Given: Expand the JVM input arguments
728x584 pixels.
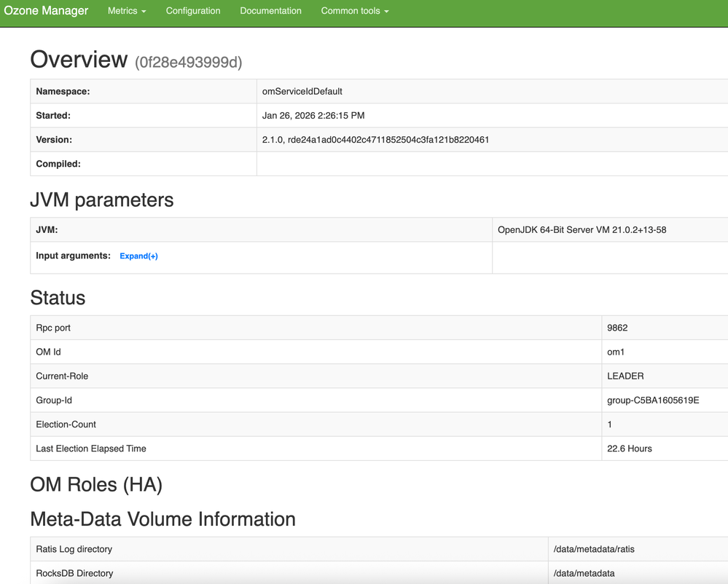Looking at the screenshot, I should (x=138, y=256).
